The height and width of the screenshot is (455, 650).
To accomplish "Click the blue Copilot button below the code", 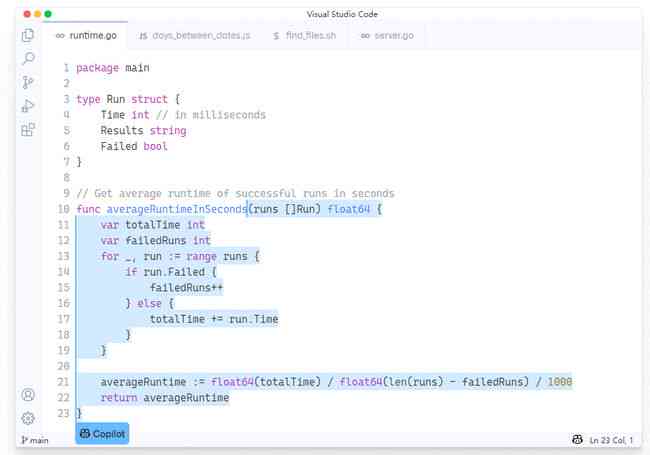I will [x=102, y=433].
